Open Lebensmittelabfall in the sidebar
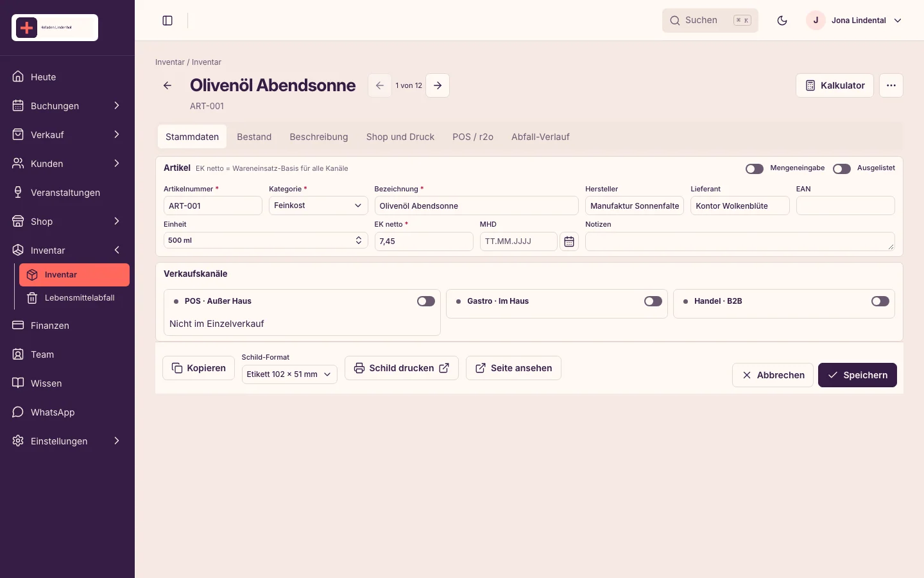 click(74, 298)
